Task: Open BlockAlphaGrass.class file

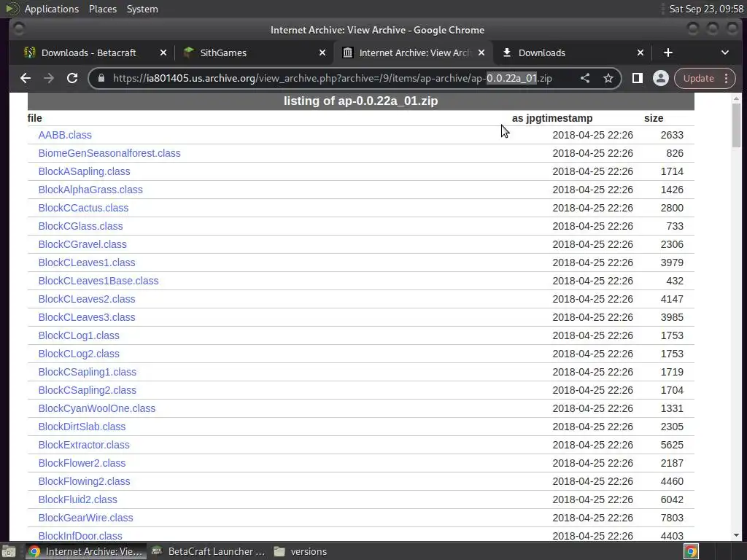Action: [90, 190]
